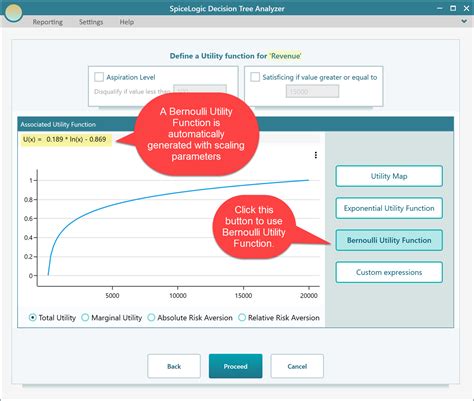Open the chart options three-dot menu
The image size is (474, 401).
coord(316,155)
